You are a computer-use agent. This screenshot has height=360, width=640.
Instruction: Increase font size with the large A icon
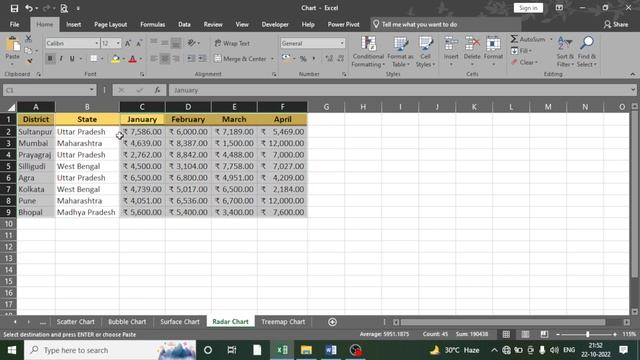point(128,43)
